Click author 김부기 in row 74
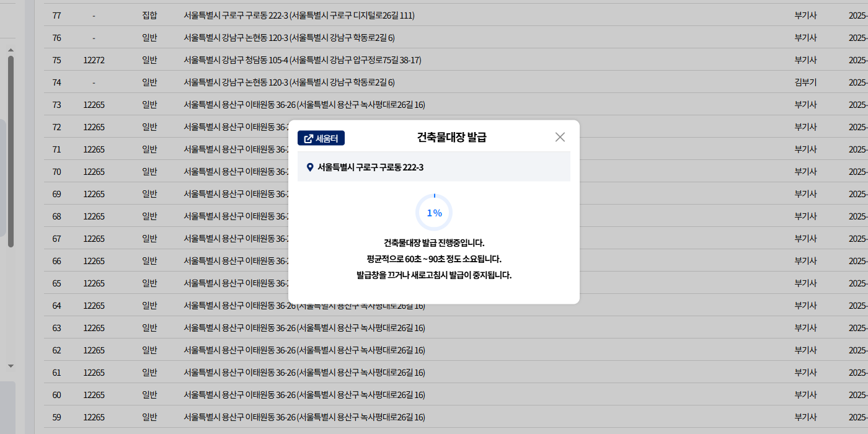This screenshot has width=868, height=434. coord(805,82)
